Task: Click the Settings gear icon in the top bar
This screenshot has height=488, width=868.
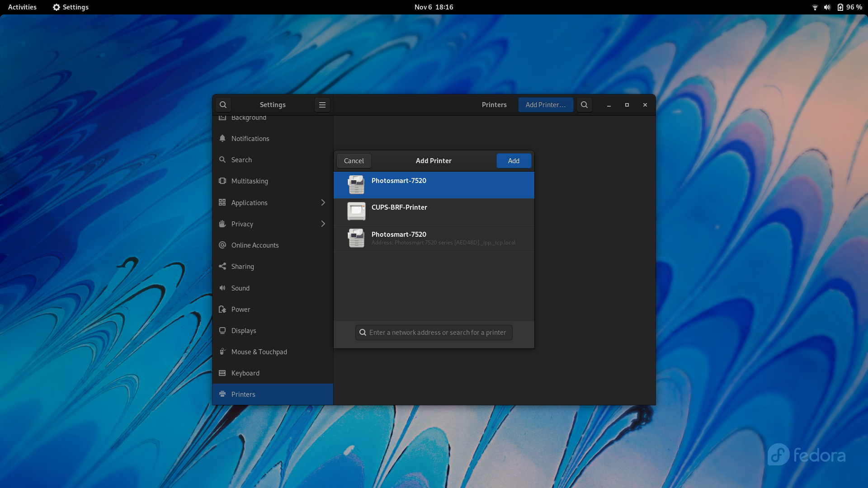Action: pyautogui.click(x=57, y=7)
